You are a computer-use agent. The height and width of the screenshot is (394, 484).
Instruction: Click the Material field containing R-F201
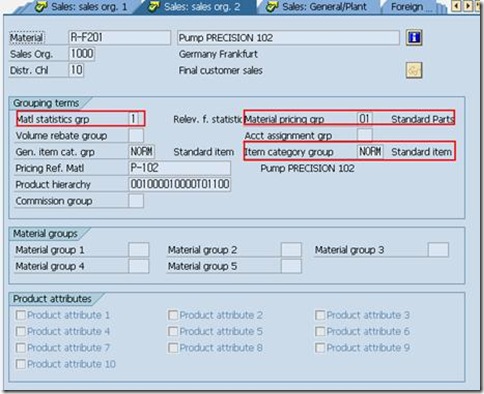click(119, 37)
